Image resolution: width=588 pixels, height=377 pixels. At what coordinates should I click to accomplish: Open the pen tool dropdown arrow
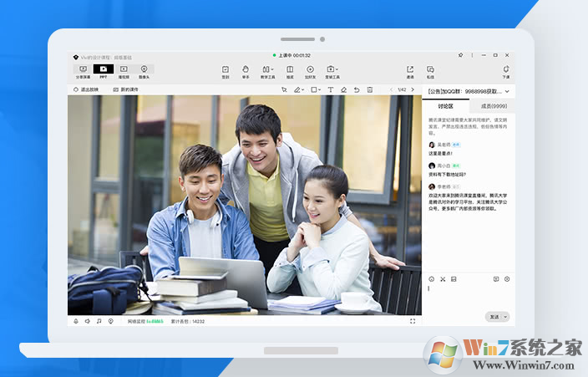click(304, 89)
